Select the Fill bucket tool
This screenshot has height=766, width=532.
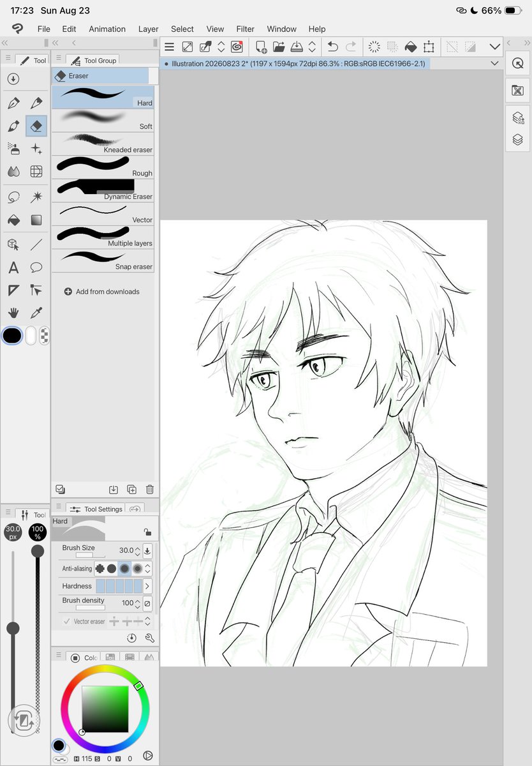click(x=13, y=220)
